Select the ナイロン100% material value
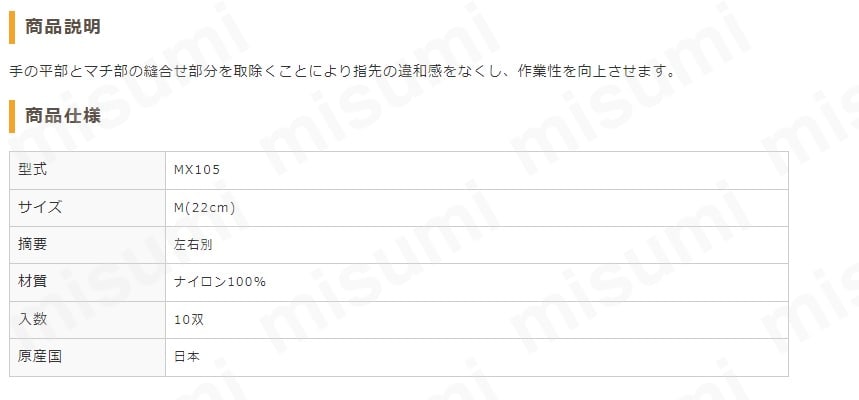 (x=220, y=282)
